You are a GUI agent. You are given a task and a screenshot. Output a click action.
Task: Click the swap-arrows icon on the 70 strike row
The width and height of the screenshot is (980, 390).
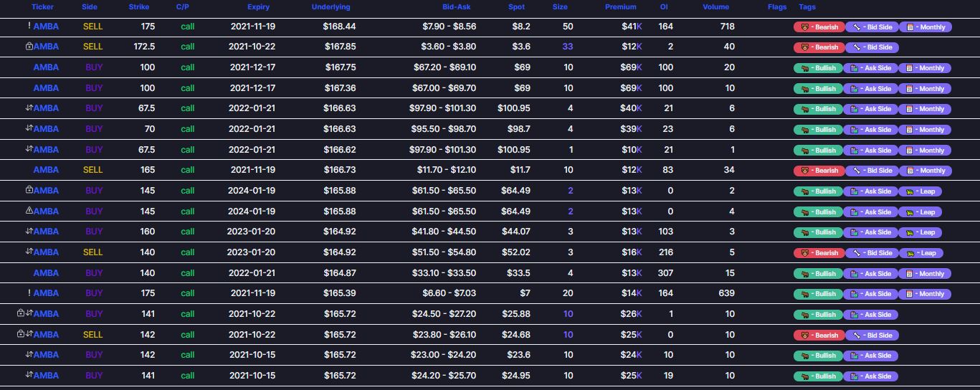point(29,129)
